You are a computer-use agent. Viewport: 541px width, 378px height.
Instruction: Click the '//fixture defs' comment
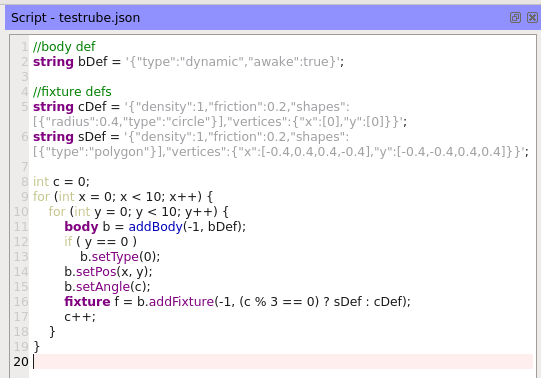72,92
